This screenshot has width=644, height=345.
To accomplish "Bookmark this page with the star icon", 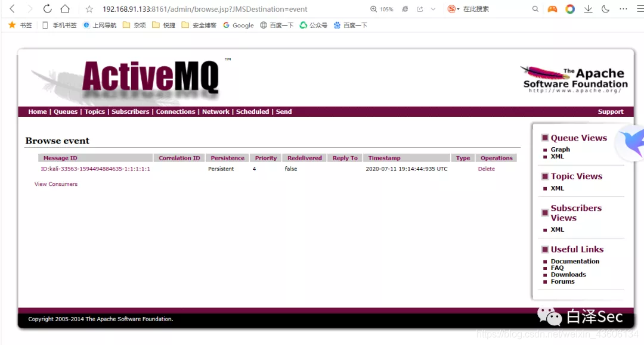I will click(x=89, y=9).
